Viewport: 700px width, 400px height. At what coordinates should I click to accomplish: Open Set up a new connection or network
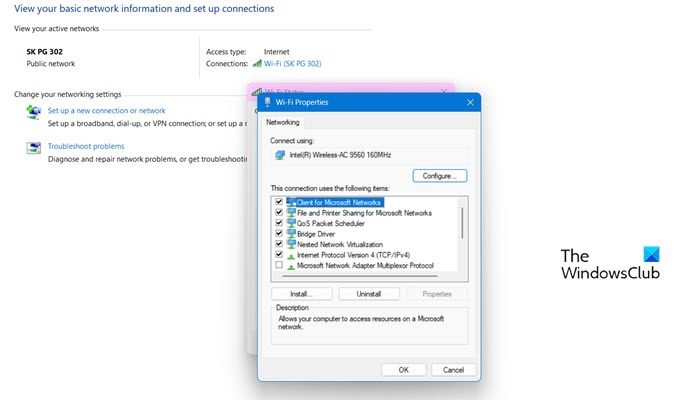tap(107, 110)
